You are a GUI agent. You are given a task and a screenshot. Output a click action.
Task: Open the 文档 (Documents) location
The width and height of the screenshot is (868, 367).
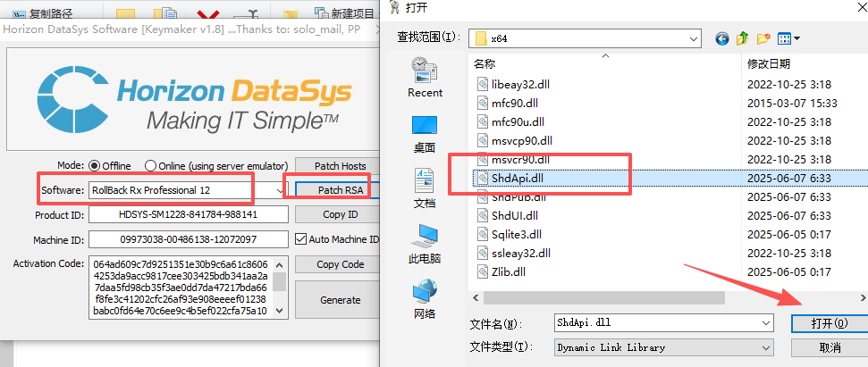425,188
